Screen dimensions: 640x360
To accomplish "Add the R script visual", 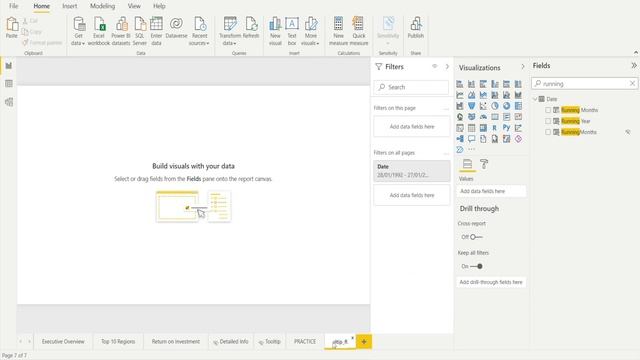I will pyautogui.click(x=495, y=128).
